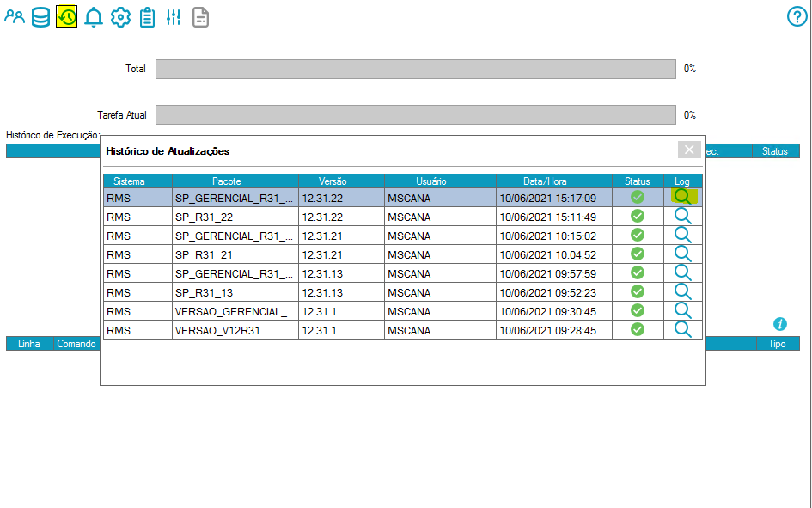Close the Histórico de Atualizações dialog
Viewport: 812px width, 508px height.
(x=689, y=150)
